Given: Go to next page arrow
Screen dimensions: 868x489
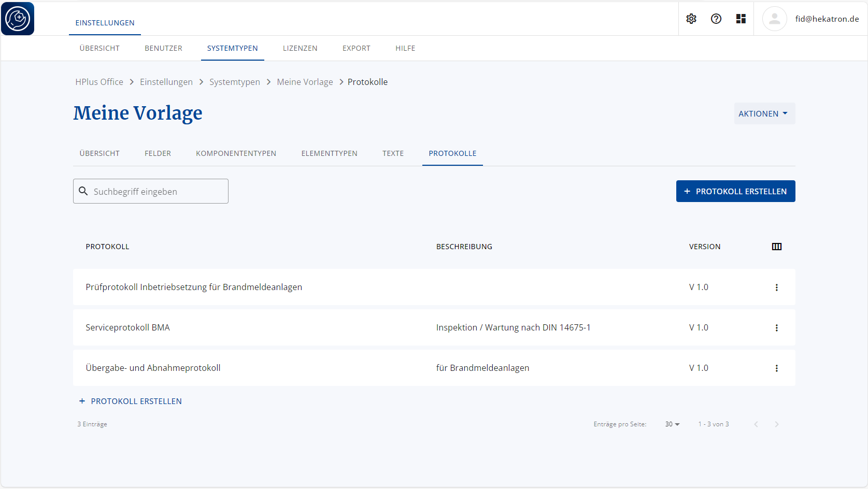Looking at the screenshot, I should coord(777,424).
